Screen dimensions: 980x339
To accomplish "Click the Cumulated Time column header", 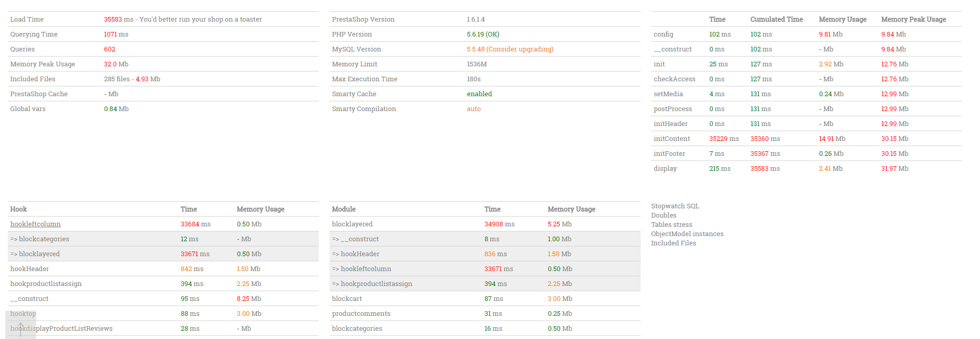I will [x=777, y=20].
